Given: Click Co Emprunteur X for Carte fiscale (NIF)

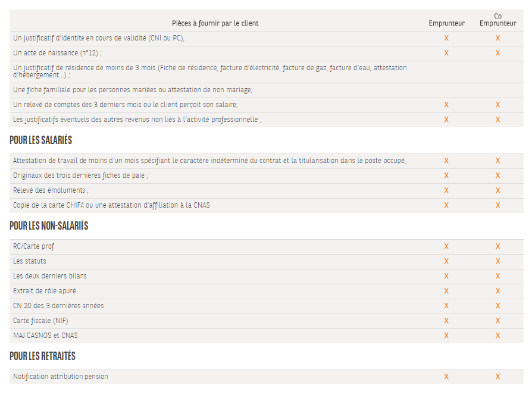Looking at the screenshot, I should tap(497, 321).
